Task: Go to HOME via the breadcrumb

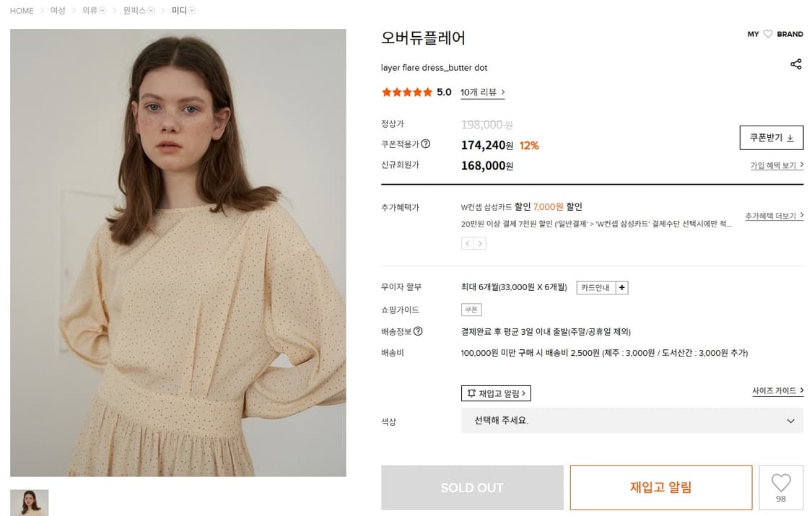Action: pyautogui.click(x=21, y=11)
